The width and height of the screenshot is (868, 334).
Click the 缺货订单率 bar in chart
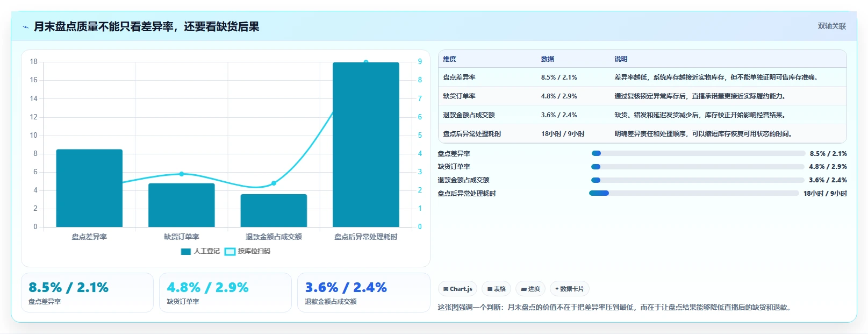182,205
